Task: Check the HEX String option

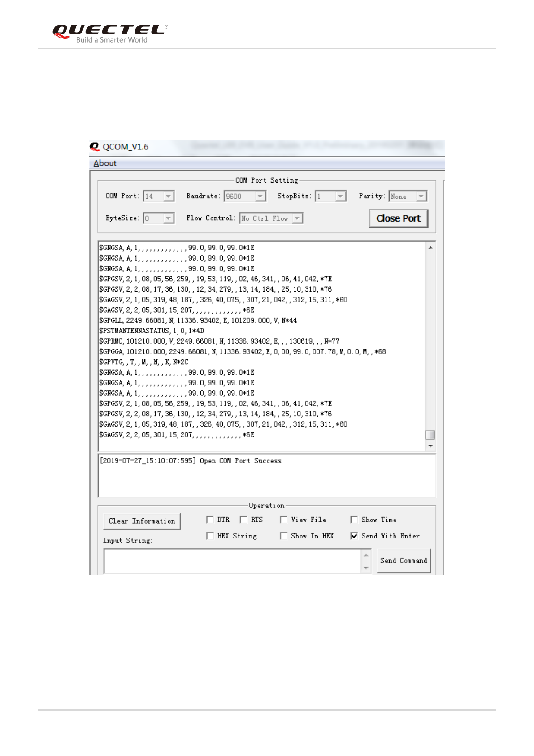Action: point(210,536)
